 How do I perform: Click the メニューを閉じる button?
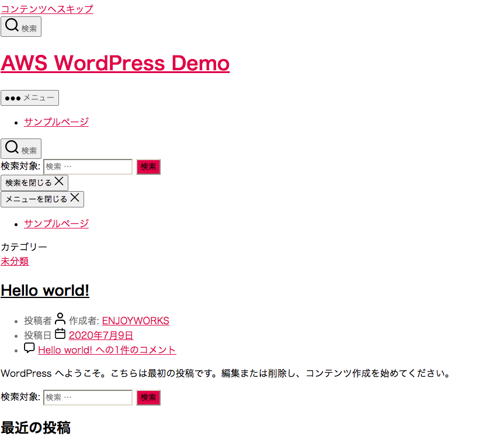(42, 199)
